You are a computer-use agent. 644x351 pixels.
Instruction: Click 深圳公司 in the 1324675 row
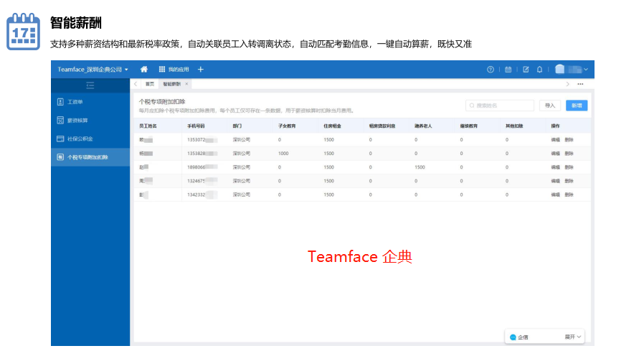click(x=242, y=181)
